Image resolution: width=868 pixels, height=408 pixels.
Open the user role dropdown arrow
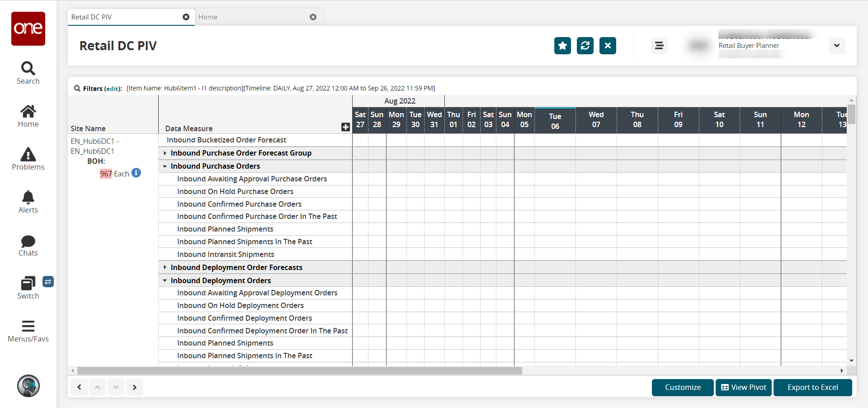(x=837, y=46)
